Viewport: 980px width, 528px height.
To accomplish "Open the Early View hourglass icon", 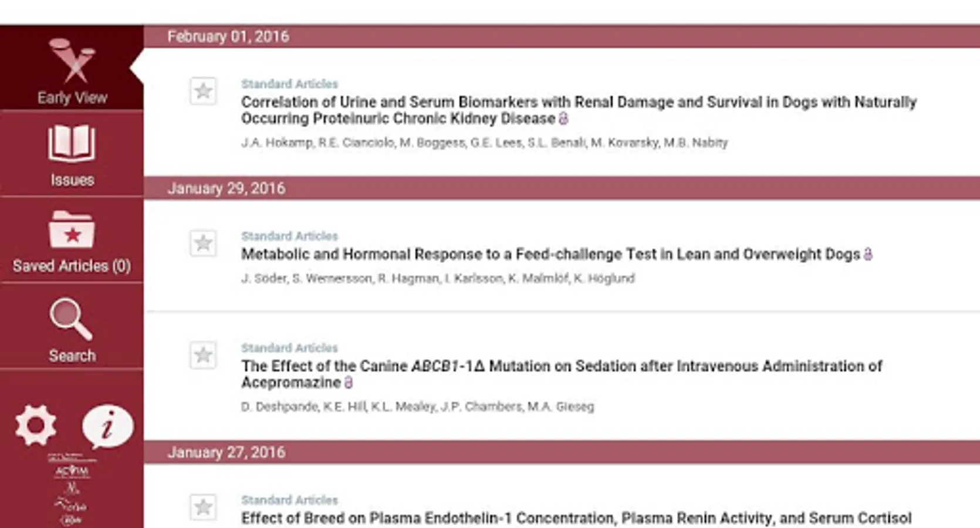I will tap(72, 60).
